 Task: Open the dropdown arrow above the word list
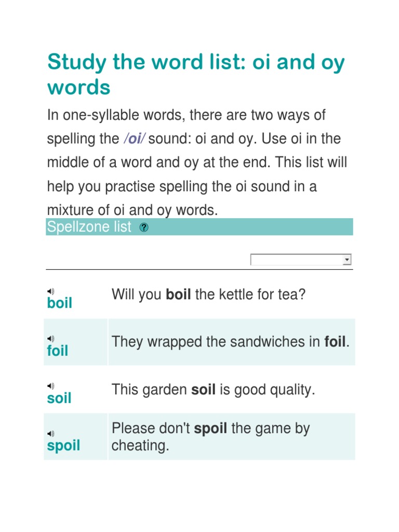(347, 260)
